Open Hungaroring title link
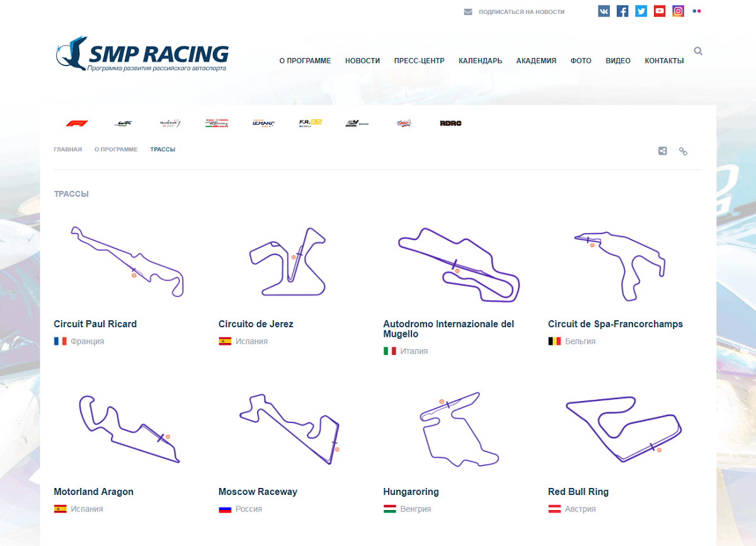The width and height of the screenshot is (756, 546). tap(411, 492)
